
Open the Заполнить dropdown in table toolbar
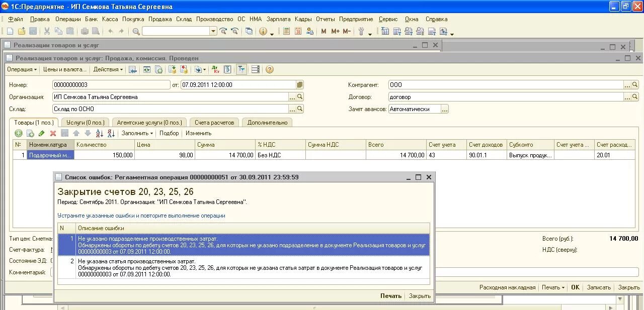click(x=137, y=133)
